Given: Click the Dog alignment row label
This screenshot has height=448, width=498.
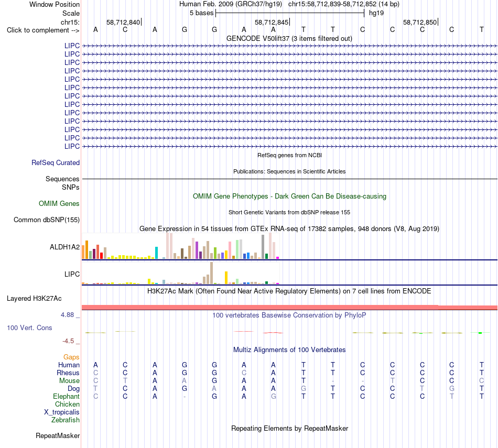Looking at the screenshot, I should pos(73,389).
